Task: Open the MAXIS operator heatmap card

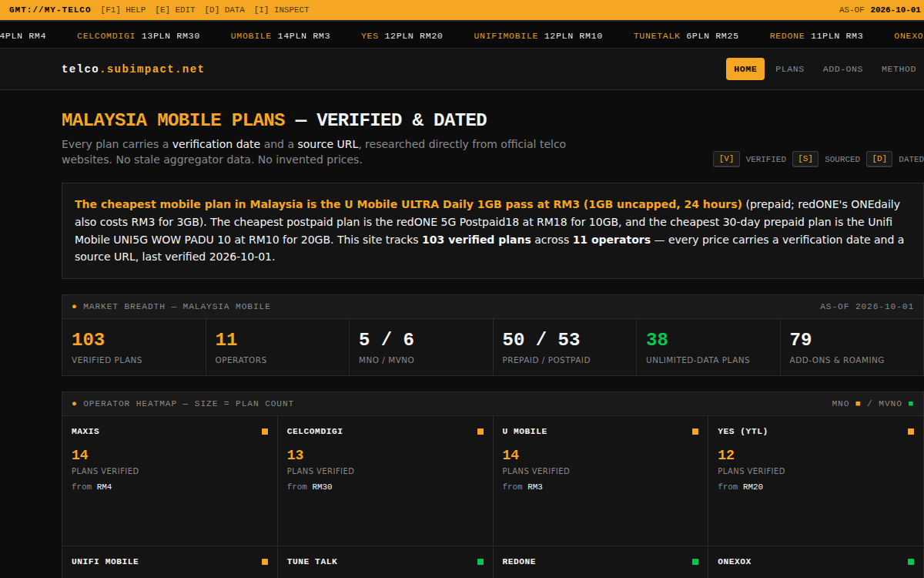Action: [169, 481]
